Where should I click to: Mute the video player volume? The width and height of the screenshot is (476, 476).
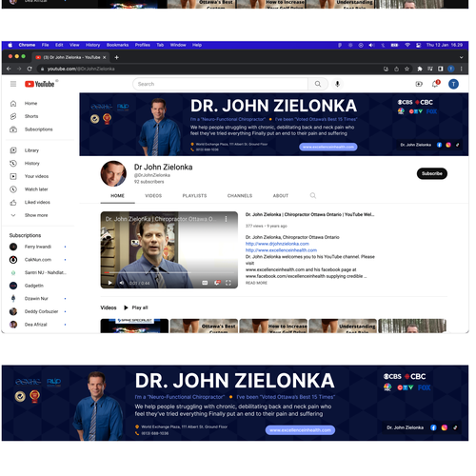(x=122, y=283)
